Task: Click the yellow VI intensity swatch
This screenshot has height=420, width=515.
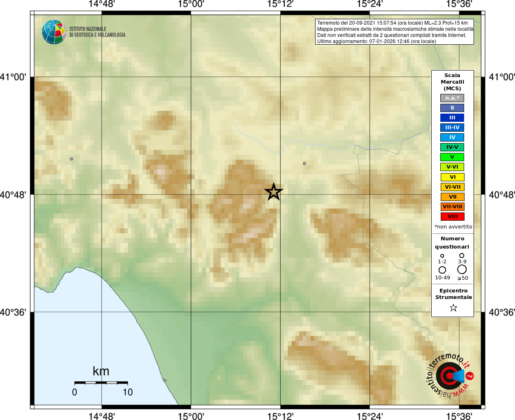Action: pyautogui.click(x=452, y=177)
